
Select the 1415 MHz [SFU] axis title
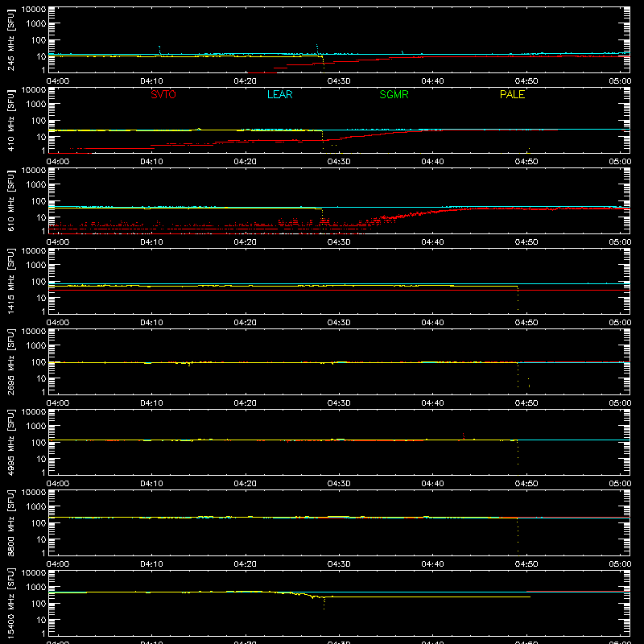11,281
